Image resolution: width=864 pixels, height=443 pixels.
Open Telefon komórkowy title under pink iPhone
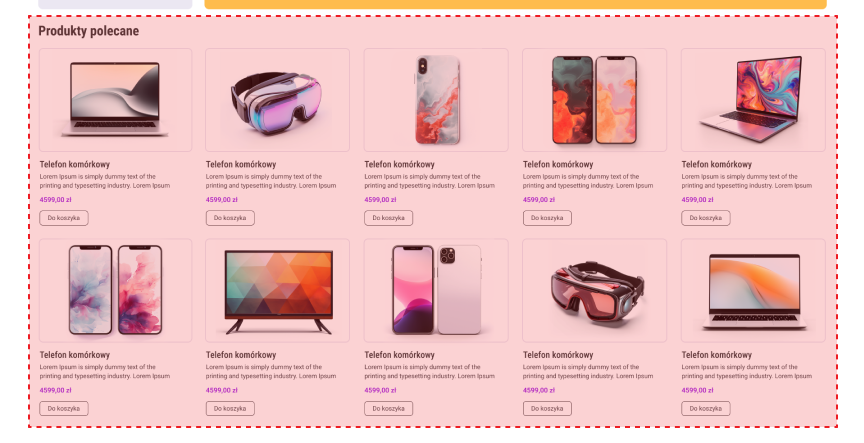pos(399,355)
